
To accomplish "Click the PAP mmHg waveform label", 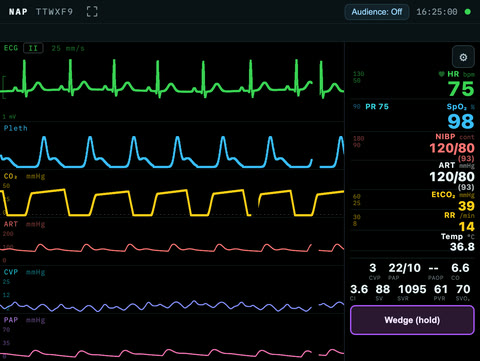I will (x=24, y=320).
